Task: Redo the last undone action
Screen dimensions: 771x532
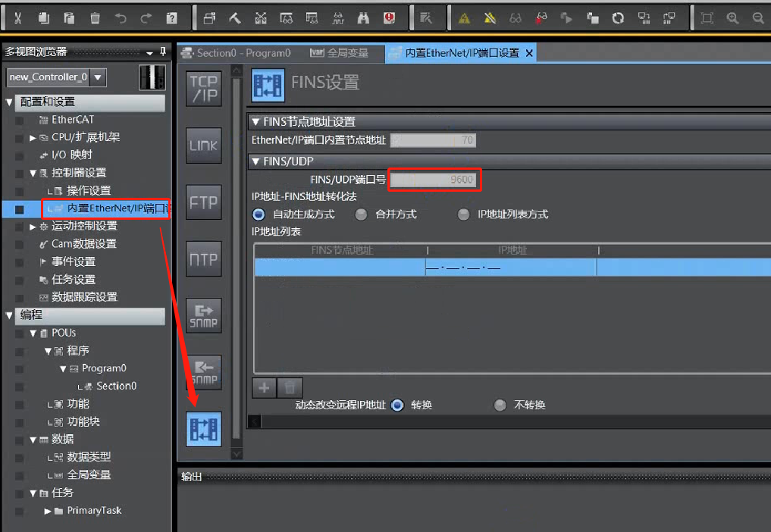Action: click(146, 19)
